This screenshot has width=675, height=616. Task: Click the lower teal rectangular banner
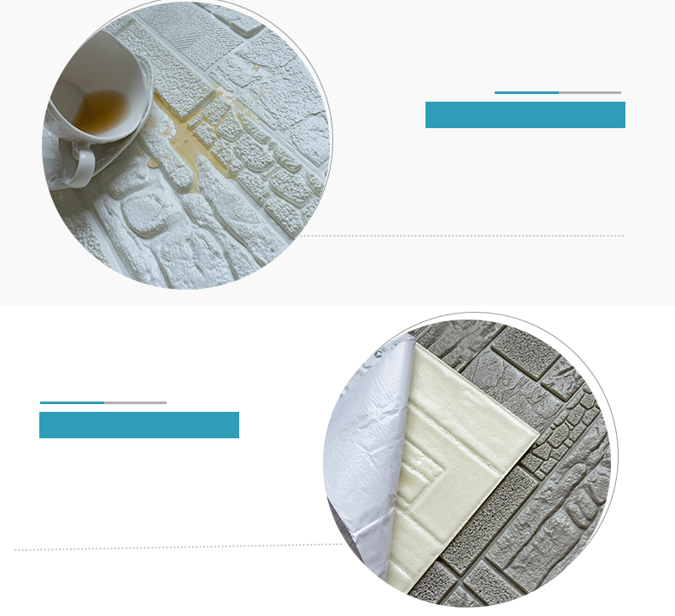click(x=139, y=425)
